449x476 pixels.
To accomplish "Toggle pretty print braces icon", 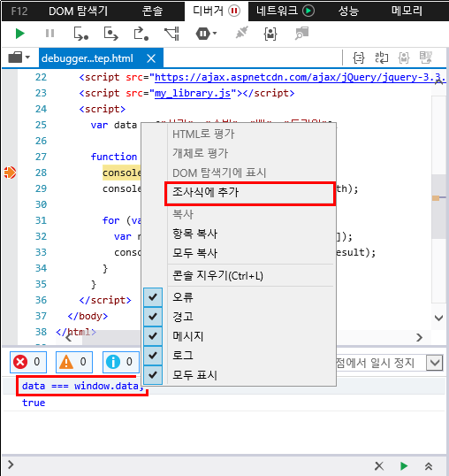I will 359,58.
